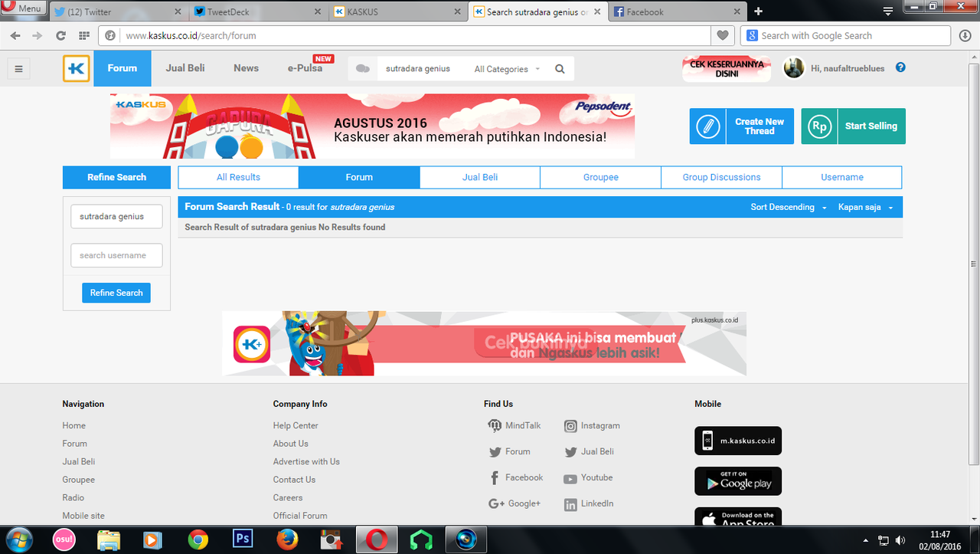Screen dimensions: 980x554
Task: Open the downloads icon in browser toolbar
Action: (965, 35)
